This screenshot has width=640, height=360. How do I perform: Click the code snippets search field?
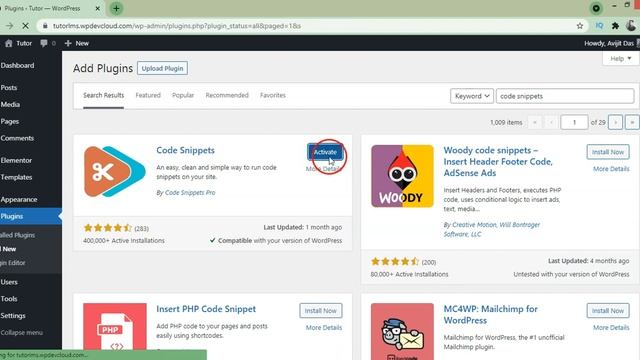coord(565,96)
